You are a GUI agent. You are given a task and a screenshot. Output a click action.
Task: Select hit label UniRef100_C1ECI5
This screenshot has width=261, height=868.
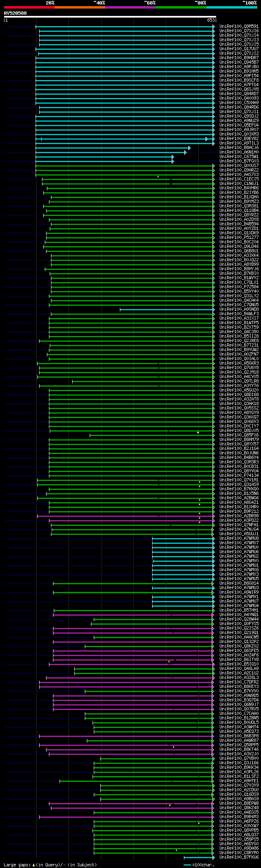click(x=239, y=179)
